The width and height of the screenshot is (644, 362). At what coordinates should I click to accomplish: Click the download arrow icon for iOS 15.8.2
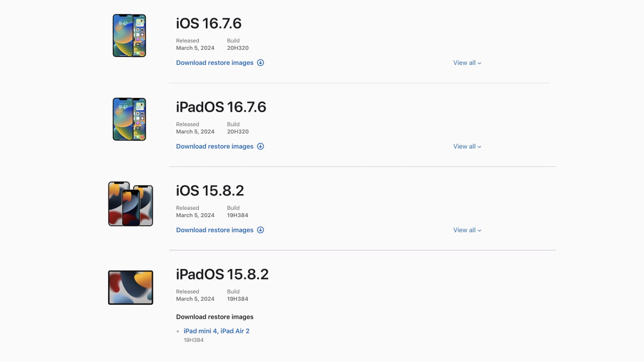pyautogui.click(x=261, y=230)
